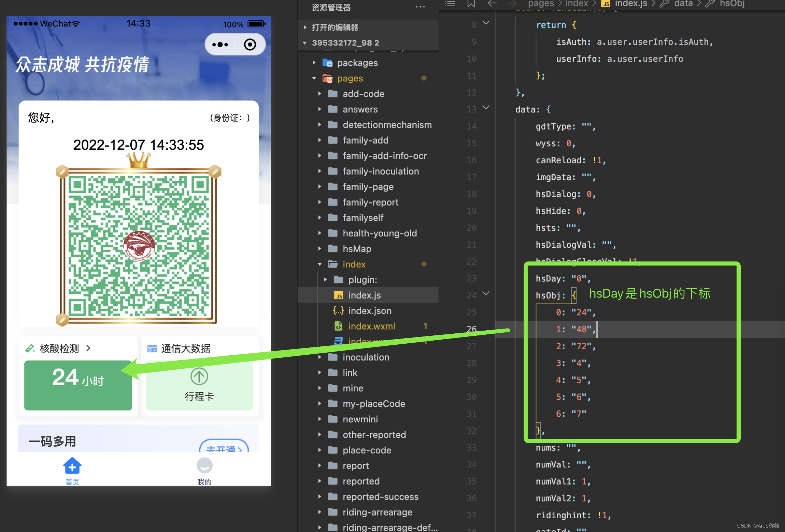The width and height of the screenshot is (785, 532).
Task: Collapse the pages folder arrow
Action: click(x=314, y=78)
